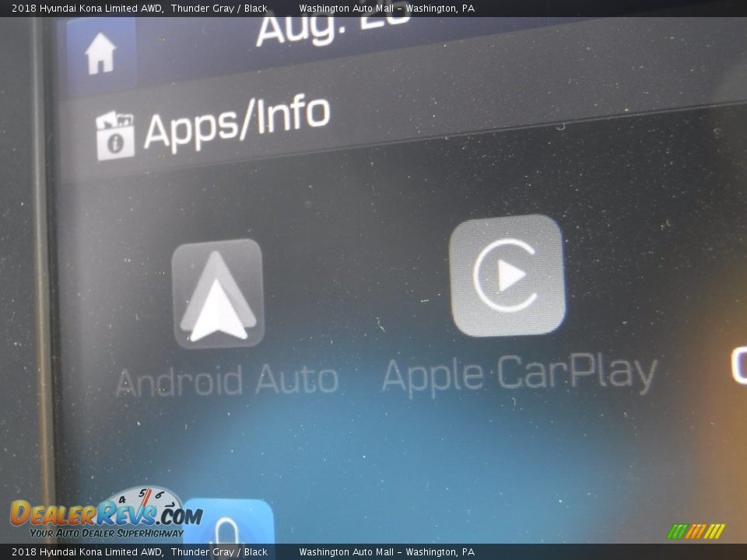The height and width of the screenshot is (560, 747).
Task: Tap the 'Apple CarPlay' label
Action: 519,376
